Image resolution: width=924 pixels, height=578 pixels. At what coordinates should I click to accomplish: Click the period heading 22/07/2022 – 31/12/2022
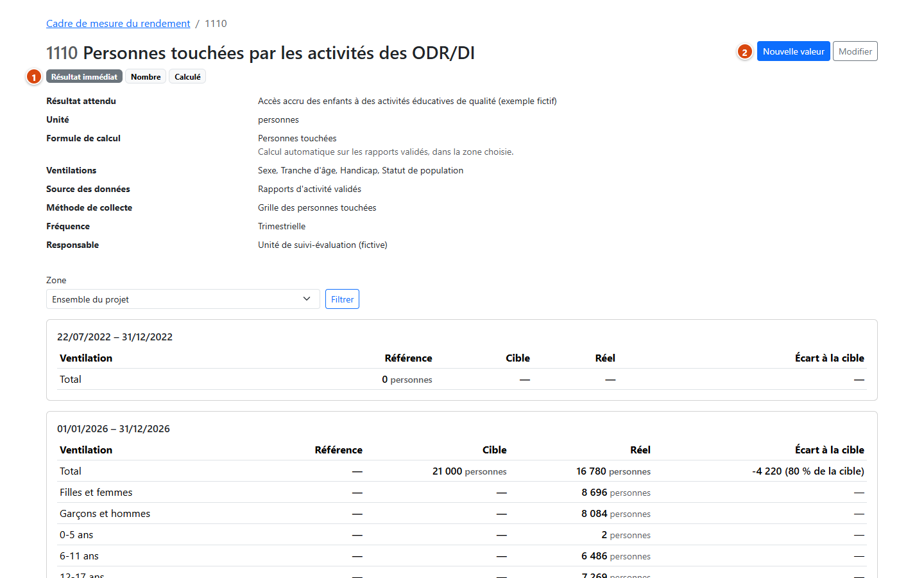115,337
